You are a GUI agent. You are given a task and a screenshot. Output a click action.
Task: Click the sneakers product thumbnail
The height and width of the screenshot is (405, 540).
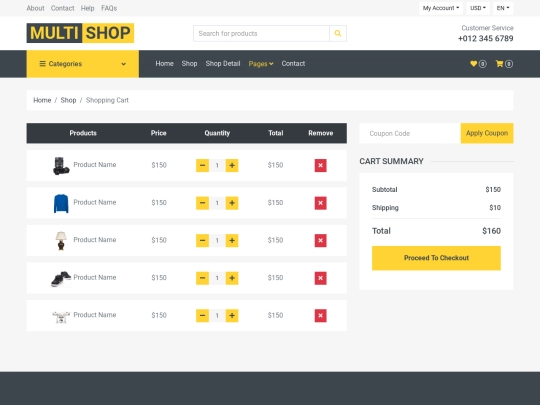[x=61, y=279]
